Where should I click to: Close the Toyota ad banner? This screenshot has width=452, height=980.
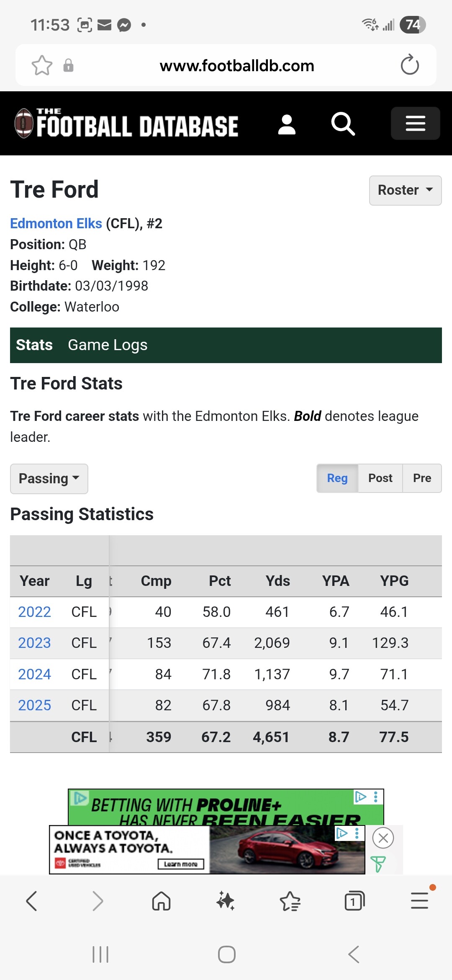(383, 838)
